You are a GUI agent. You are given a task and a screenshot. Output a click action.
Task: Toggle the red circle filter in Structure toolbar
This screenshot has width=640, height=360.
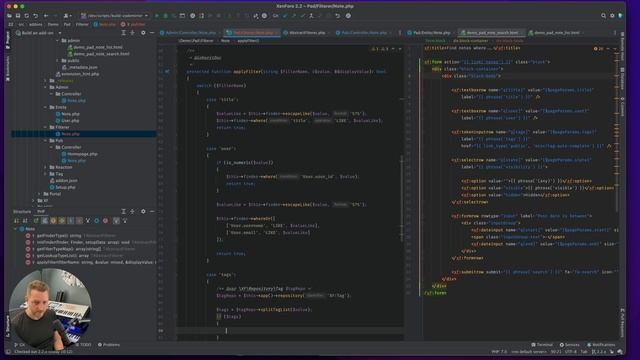click(x=105, y=221)
